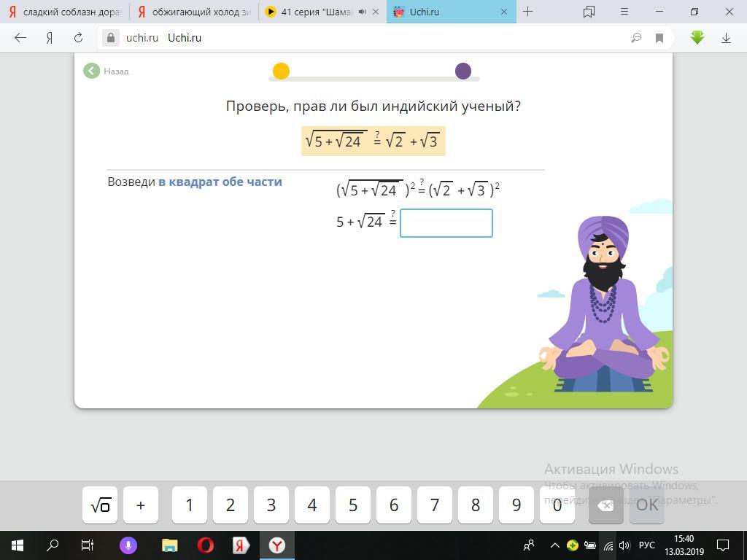
Task: Close the '41 серия' tab
Action: (376, 12)
